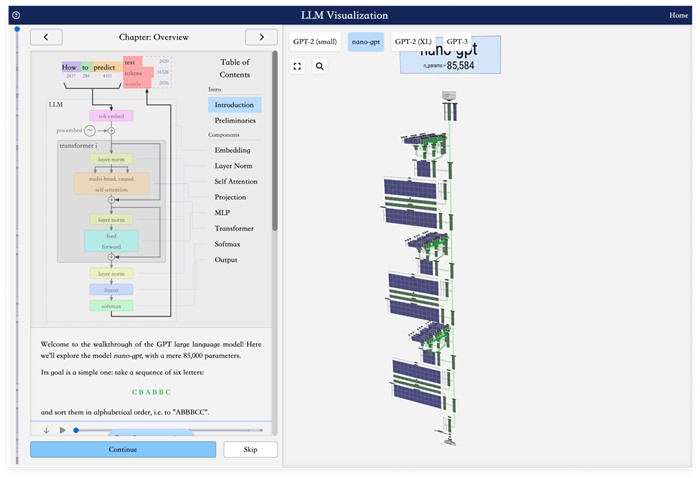
Task: Open Output in table of contents
Action: tap(226, 260)
